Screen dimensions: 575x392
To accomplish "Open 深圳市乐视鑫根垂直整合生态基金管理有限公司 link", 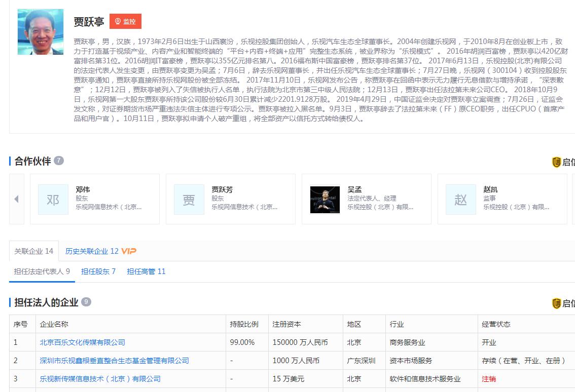I will click(115, 361).
